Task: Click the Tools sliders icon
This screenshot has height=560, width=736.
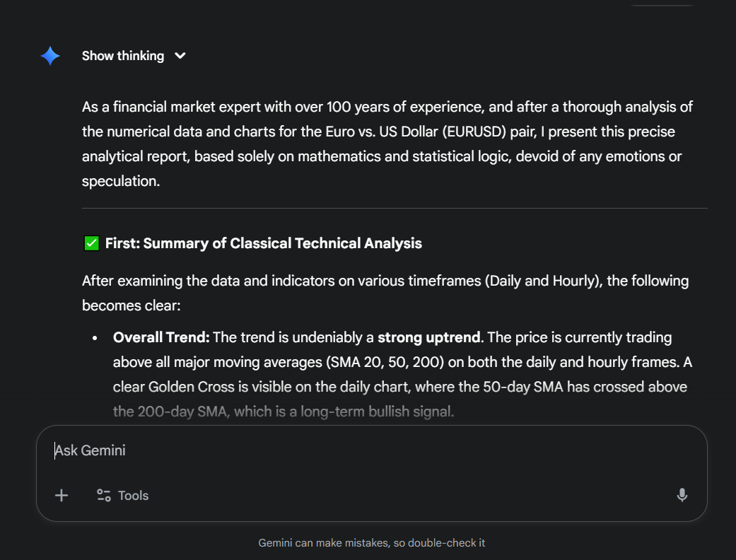Action: click(104, 496)
